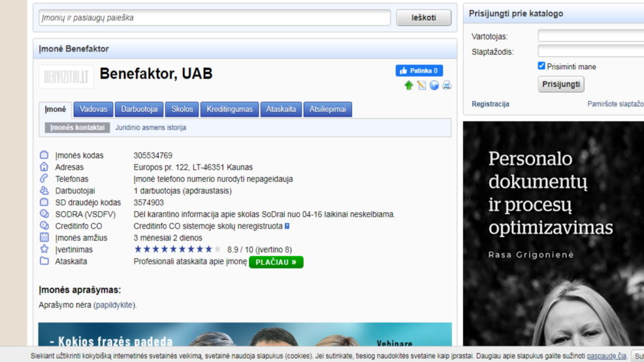Click the blue globe icon
This screenshot has height=362, width=644.
434,85
